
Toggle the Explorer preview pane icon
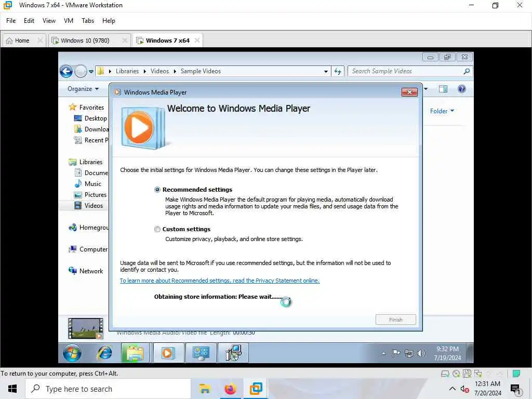[443, 89]
